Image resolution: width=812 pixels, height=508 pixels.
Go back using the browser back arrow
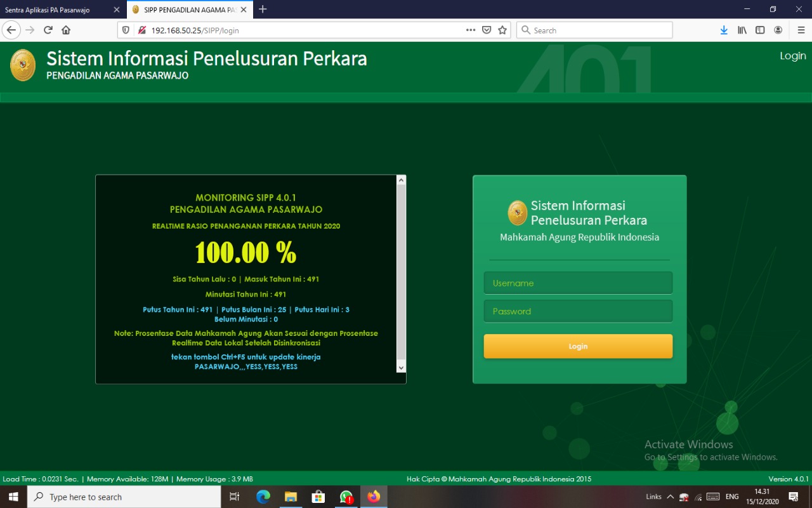coord(11,30)
